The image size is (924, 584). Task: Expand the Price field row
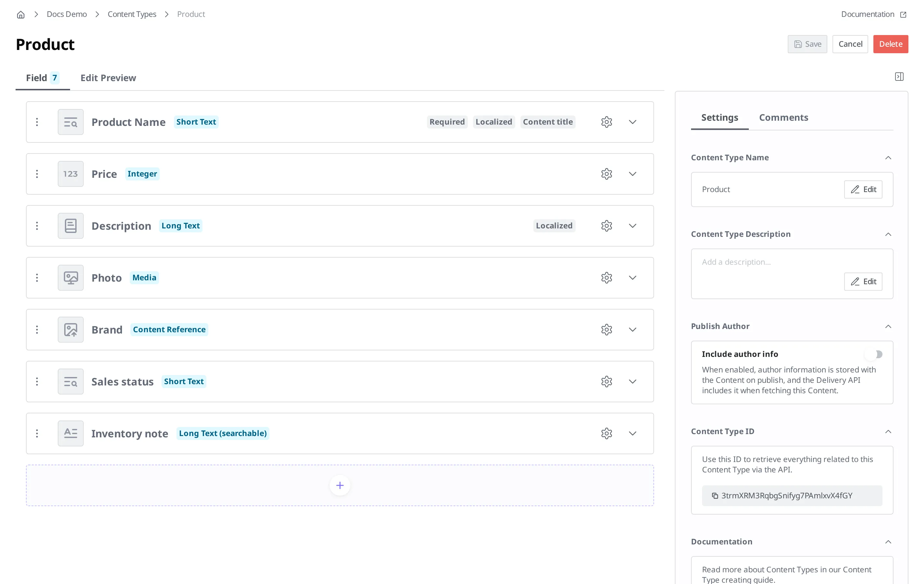point(633,174)
